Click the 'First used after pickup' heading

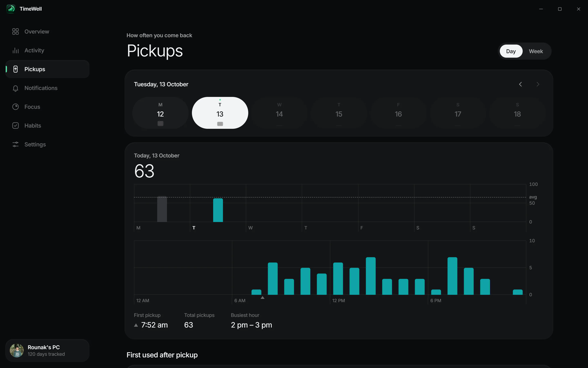coord(162,355)
